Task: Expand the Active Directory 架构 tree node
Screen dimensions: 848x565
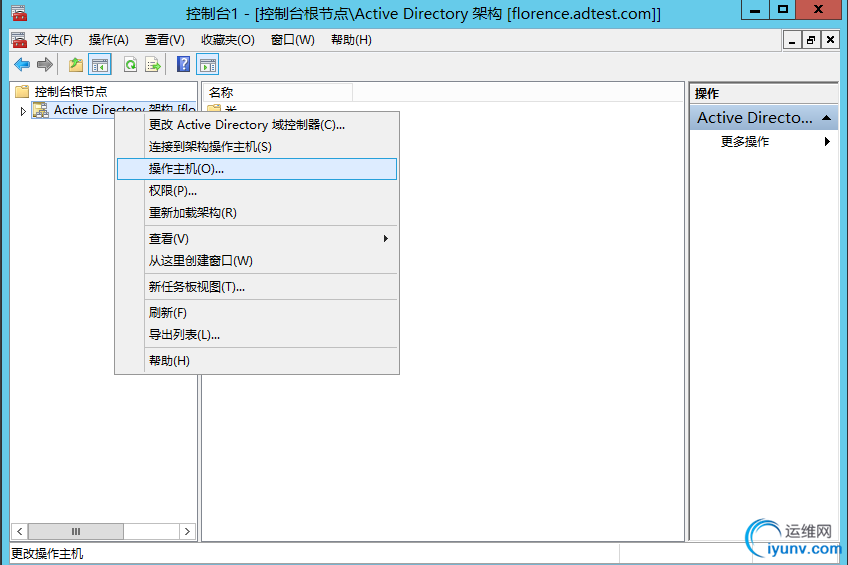Action: click(x=23, y=111)
